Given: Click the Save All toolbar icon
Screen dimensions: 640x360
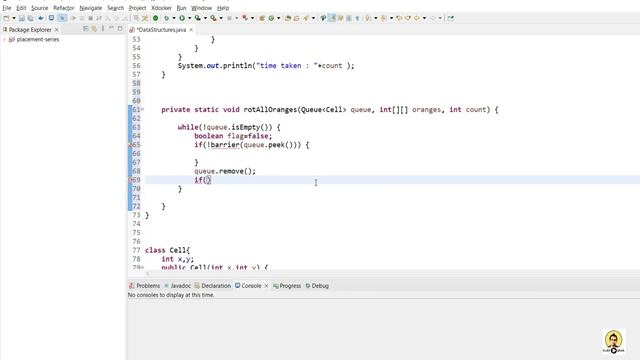Looking at the screenshot, I should (x=31, y=18).
